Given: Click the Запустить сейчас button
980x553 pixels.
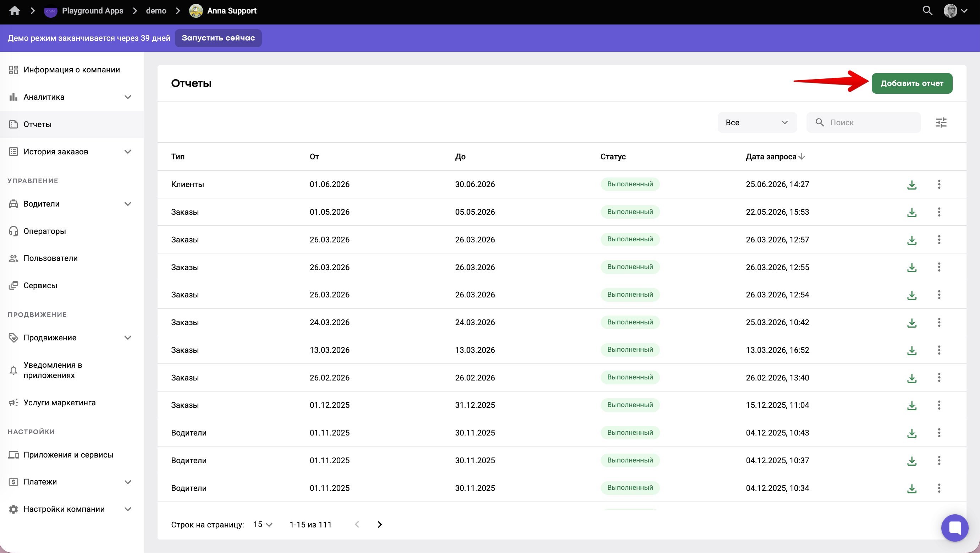Looking at the screenshot, I should point(218,38).
